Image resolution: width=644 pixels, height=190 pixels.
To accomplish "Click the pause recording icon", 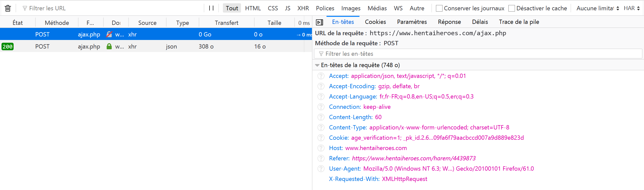I will 211,8.
